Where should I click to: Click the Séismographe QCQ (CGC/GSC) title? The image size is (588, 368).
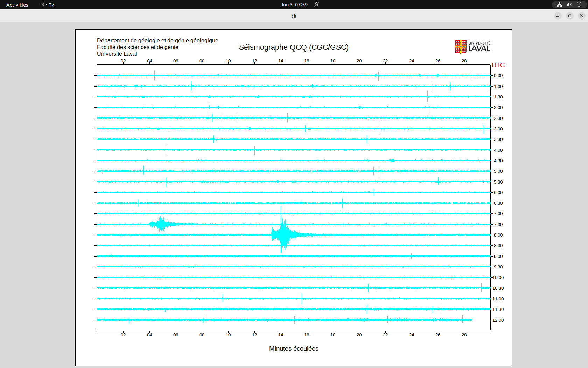(294, 47)
